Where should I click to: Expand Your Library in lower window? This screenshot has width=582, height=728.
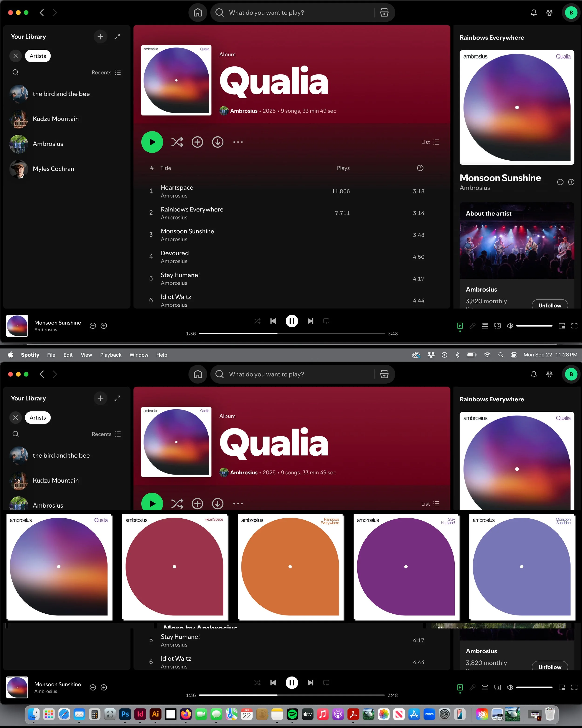pyautogui.click(x=117, y=398)
